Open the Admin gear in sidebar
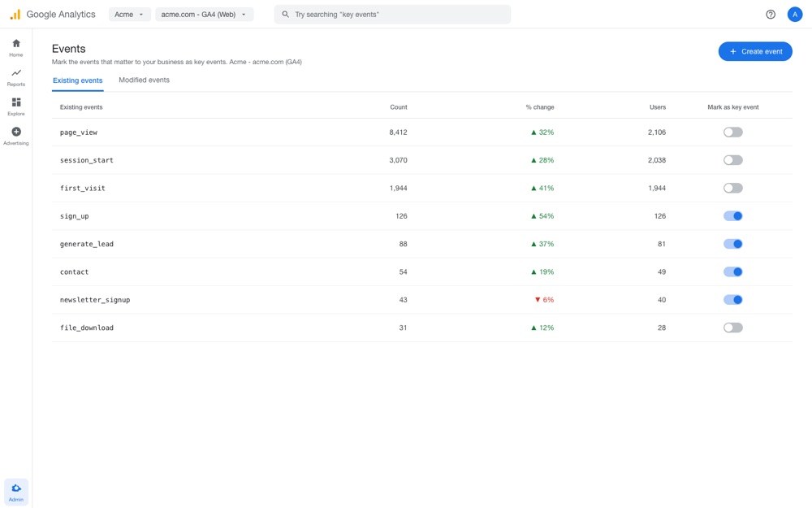 16,492
